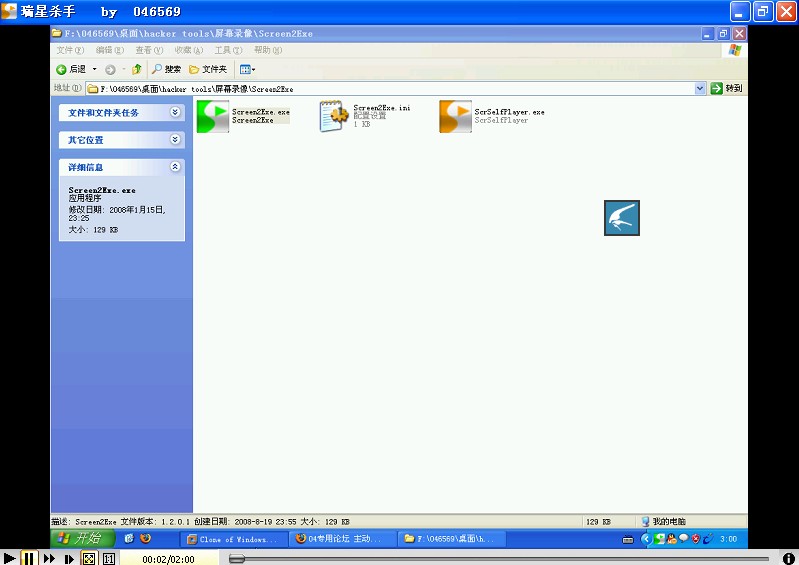Image resolution: width=799 pixels, height=565 pixels.
Task: Click the speech bubble tray icon
Action: 684,538
